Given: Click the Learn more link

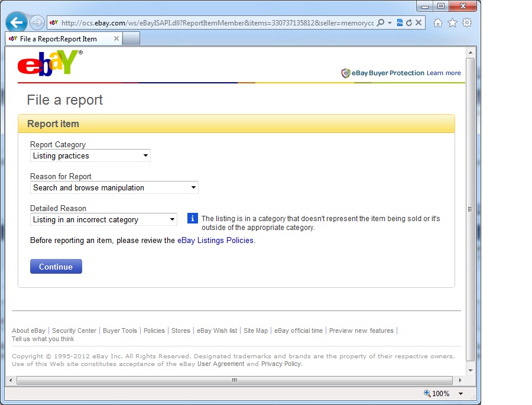Looking at the screenshot, I should click(x=444, y=73).
